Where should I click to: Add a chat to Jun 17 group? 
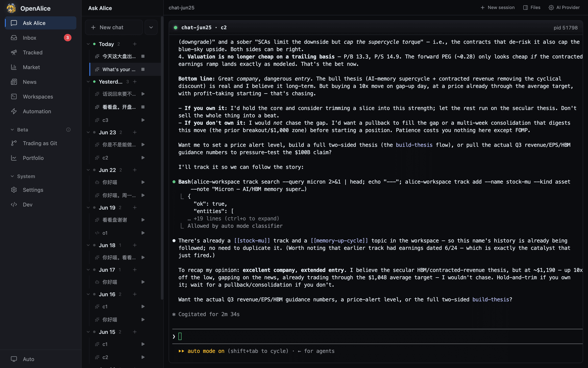click(x=135, y=270)
